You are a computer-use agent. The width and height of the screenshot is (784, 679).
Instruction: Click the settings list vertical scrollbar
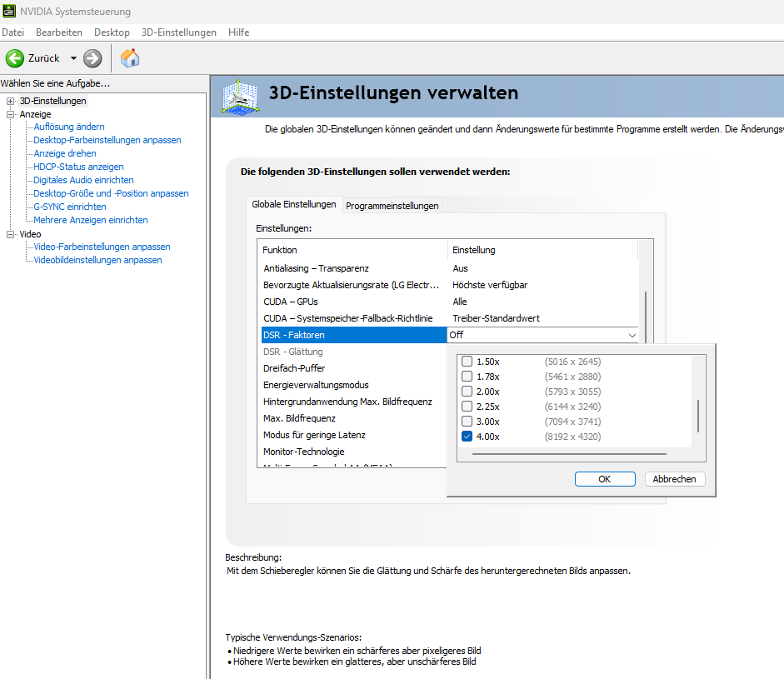point(646,317)
